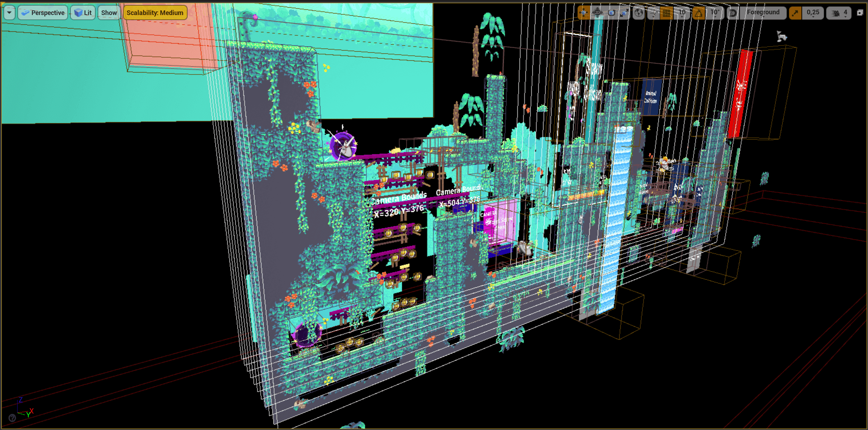Open the Show viewport options menu
This screenshot has width=868, height=430.
point(108,12)
